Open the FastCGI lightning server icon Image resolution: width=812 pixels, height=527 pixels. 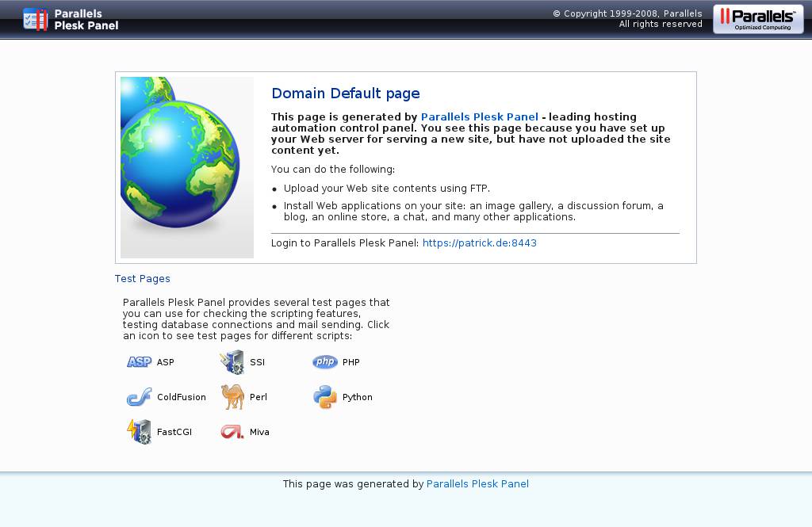(x=139, y=432)
